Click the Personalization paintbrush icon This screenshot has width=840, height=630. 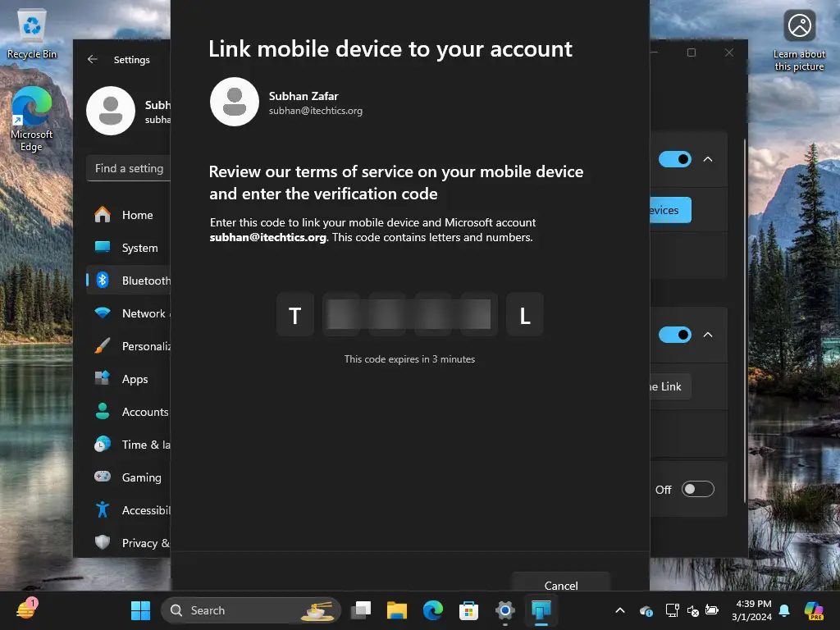click(x=103, y=345)
